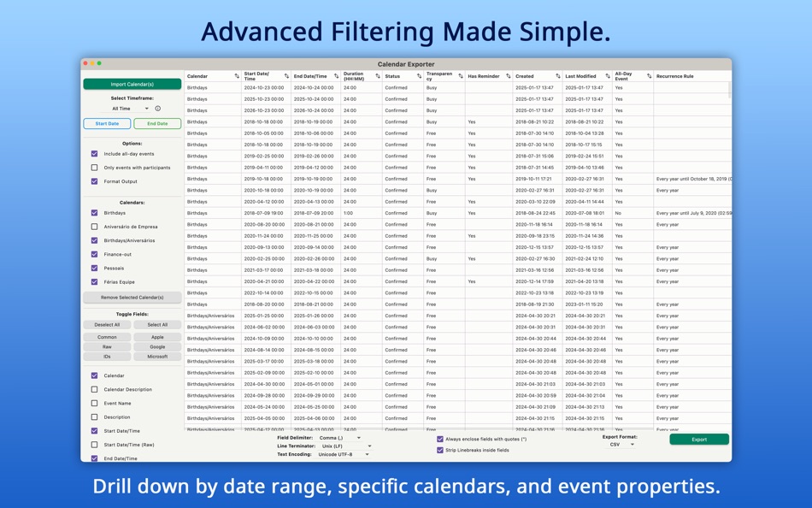Select the IDs fields preset
Image resolution: width=812 pixels, height=508 pixels.
click(x=107, y=357)
